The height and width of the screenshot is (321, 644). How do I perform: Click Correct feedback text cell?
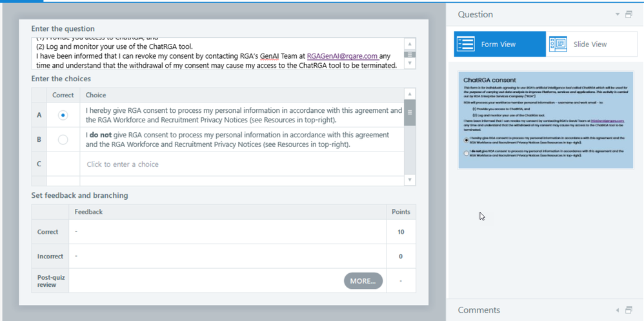(x=228, y=232)
